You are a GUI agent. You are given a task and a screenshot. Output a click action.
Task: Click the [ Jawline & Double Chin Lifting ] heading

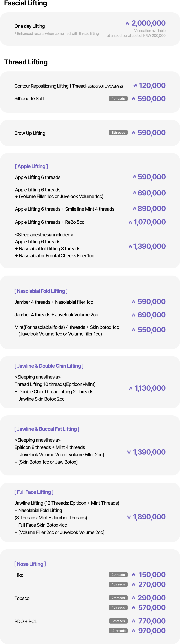[49, 366]
